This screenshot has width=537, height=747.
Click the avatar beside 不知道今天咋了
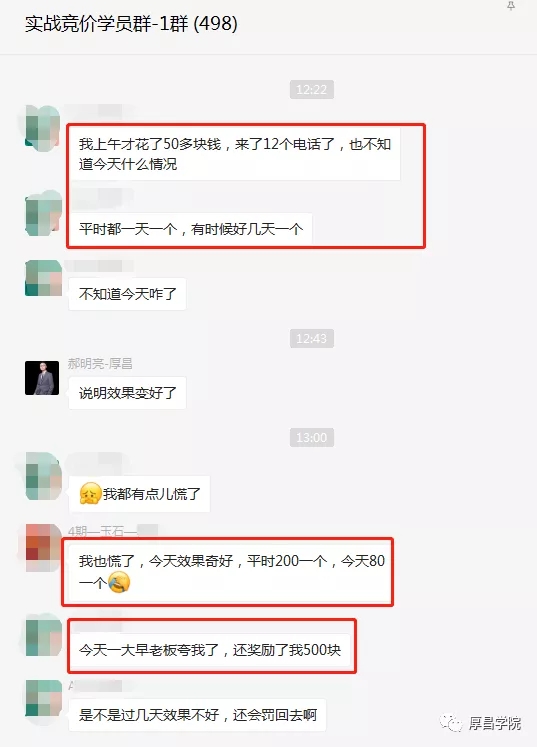pos(43,278)
